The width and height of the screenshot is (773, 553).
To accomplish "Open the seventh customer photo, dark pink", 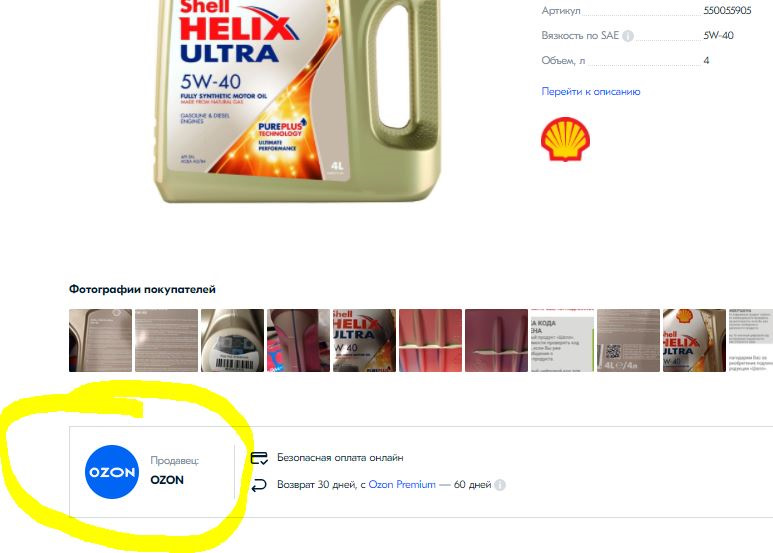I will [x=496, y=341].
